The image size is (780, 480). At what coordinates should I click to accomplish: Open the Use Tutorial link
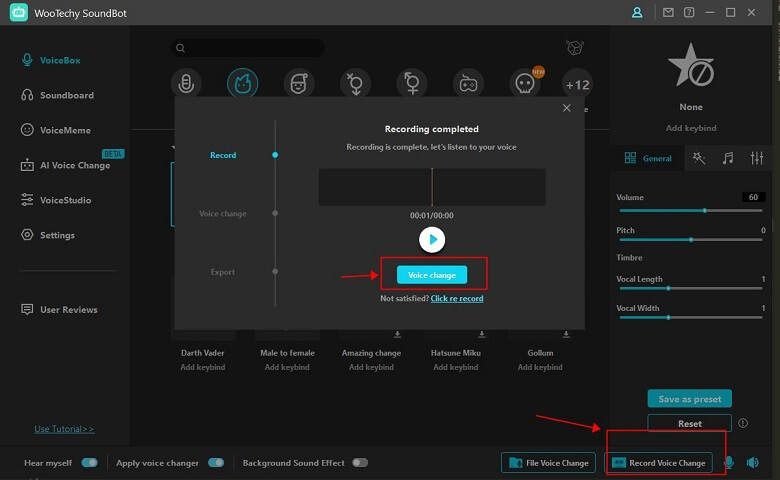(x=64, y=429)
